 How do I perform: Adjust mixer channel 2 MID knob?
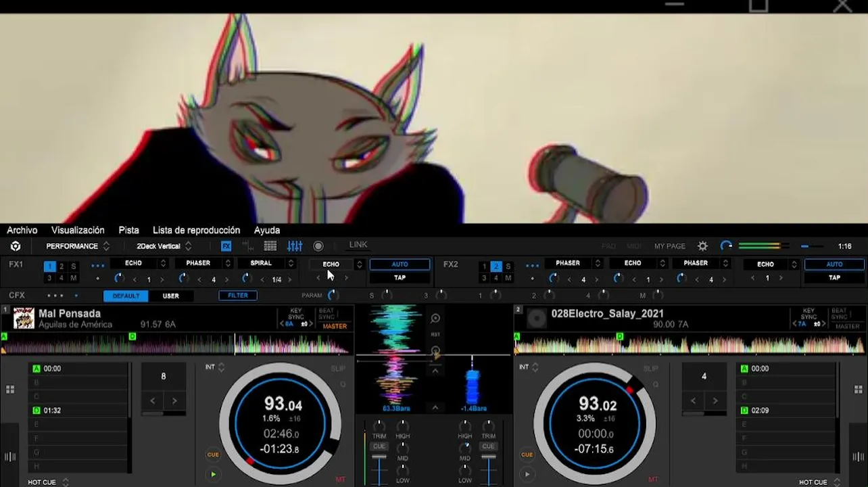coord(465,448)
